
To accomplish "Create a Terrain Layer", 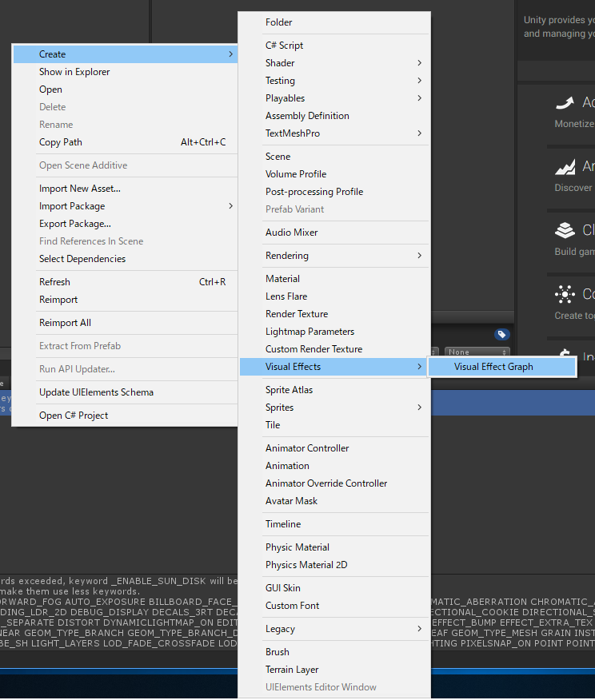I will (334, 670).
